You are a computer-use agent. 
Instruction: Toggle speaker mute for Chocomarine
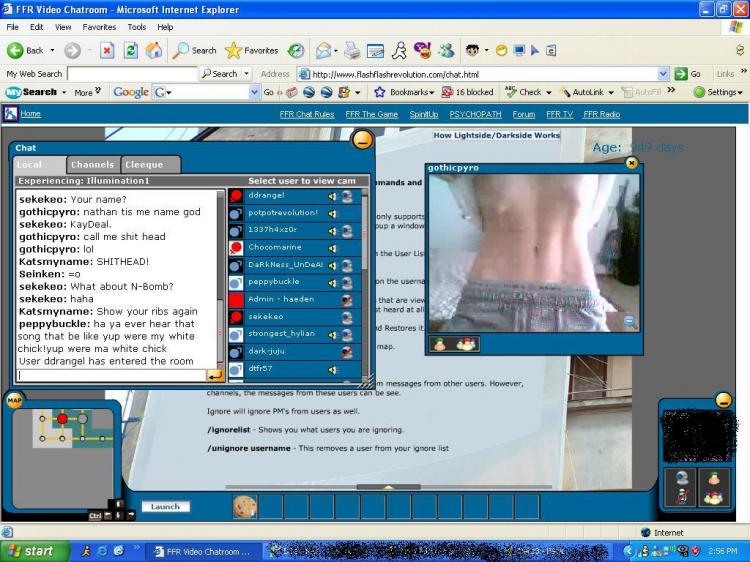tap(333, 247)
